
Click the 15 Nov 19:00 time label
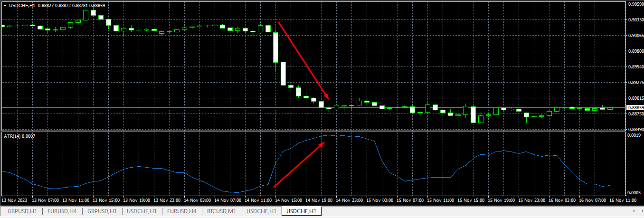[502, 200]
